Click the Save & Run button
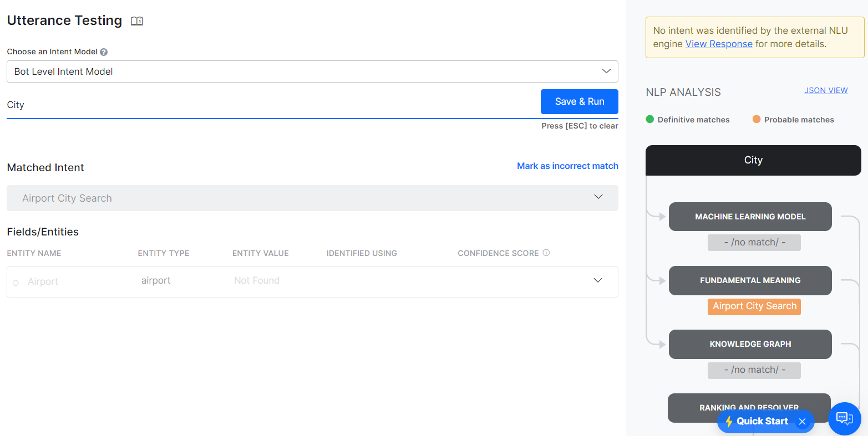The width and height of the screenshot is (868, 436). [579, 101]
